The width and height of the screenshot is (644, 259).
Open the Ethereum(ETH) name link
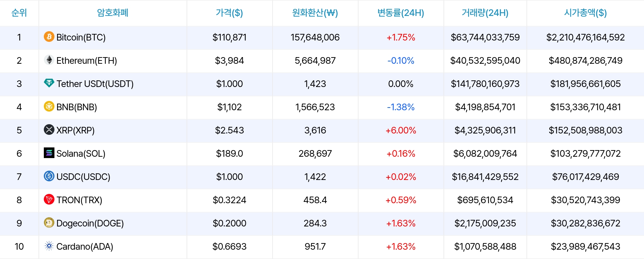point(87,60)
